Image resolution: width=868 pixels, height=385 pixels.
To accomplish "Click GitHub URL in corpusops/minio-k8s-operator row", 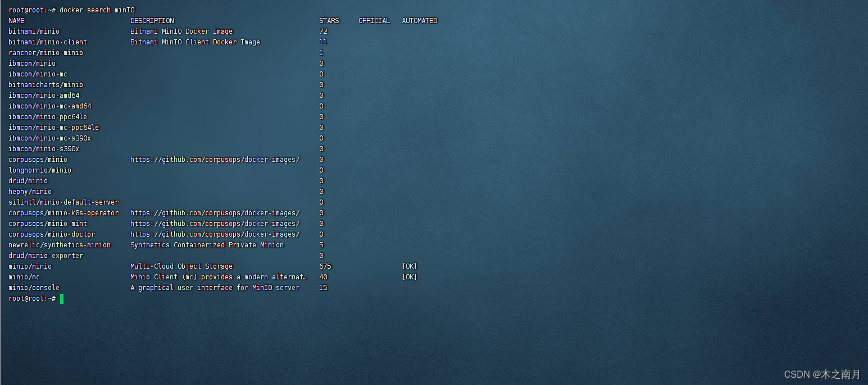I will [x=215, y=213].
